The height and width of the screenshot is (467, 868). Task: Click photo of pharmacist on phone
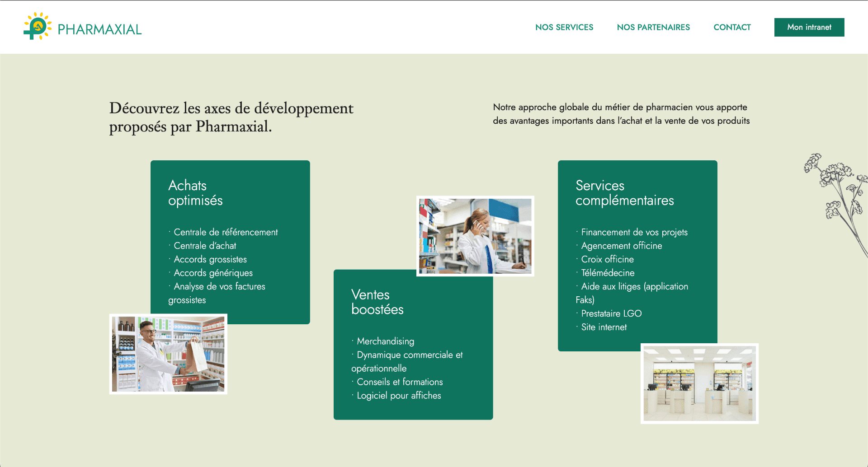point(475,236)
